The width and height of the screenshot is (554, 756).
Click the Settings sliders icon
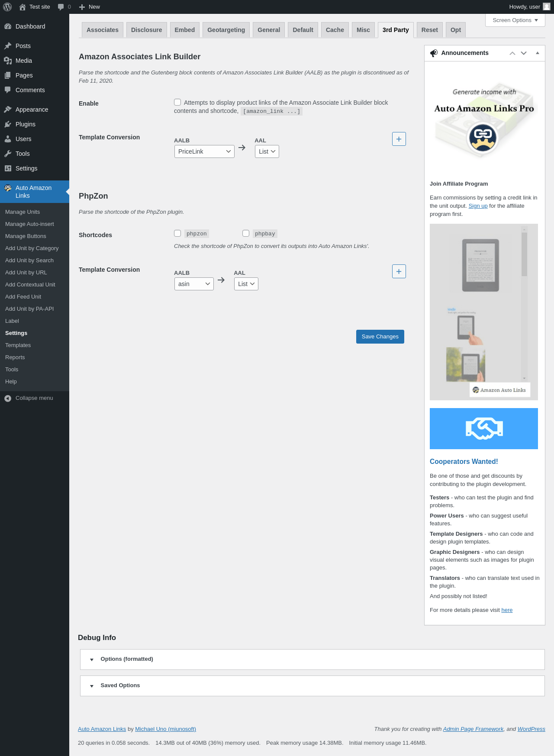8,168
